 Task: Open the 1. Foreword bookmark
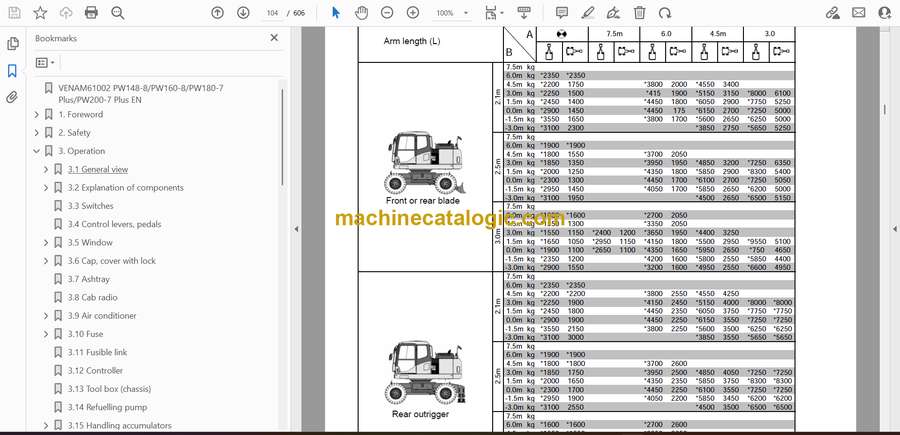coord(81,114)
